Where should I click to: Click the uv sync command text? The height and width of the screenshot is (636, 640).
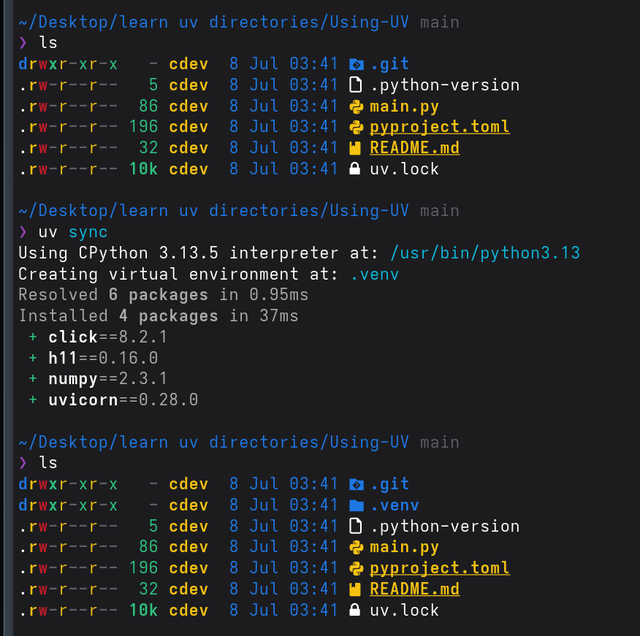point(73,232)
